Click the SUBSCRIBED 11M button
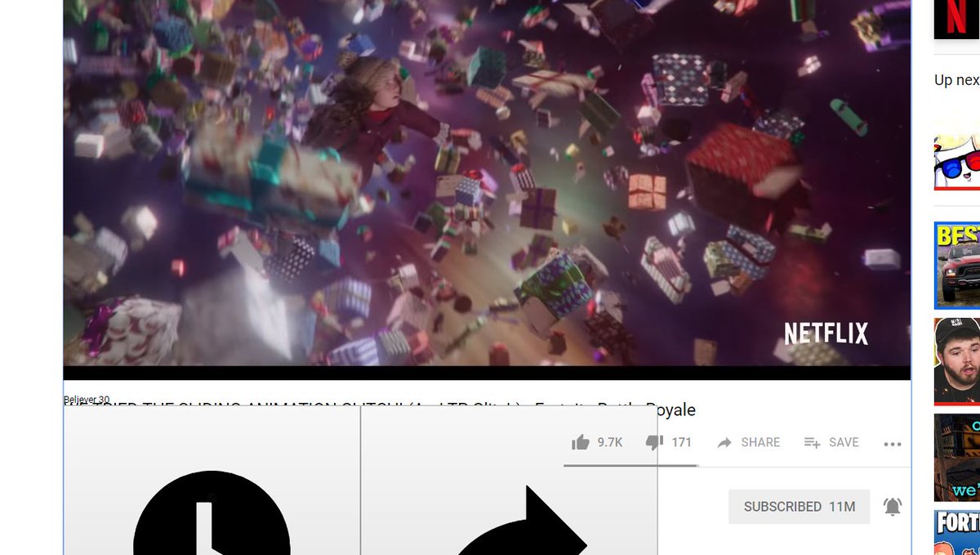Screen dimensions: 980x555 coord(799,507)
